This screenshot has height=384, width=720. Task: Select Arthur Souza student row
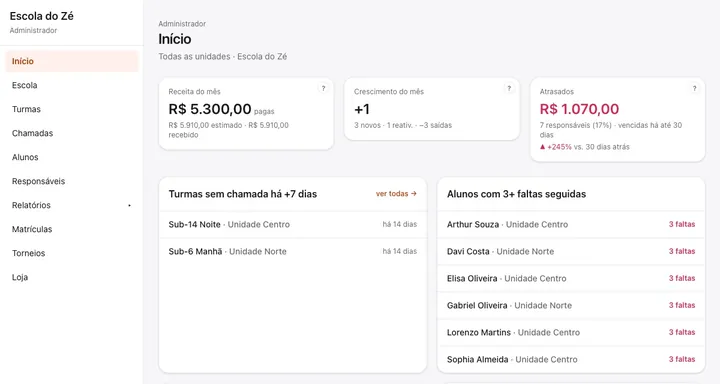pos(571,225)
